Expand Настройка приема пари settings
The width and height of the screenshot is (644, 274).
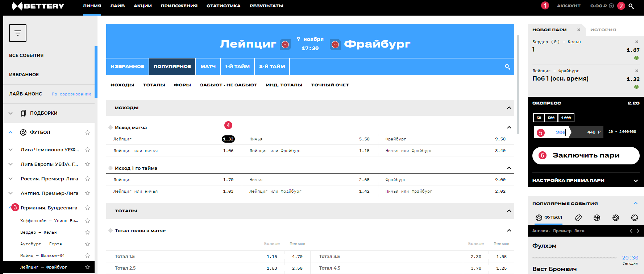[636, 180]
